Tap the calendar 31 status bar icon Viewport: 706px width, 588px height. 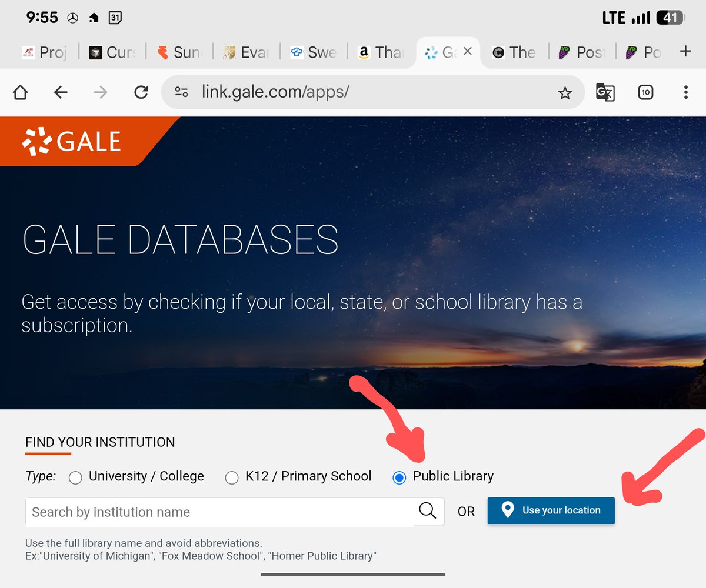tap(115, 18)
